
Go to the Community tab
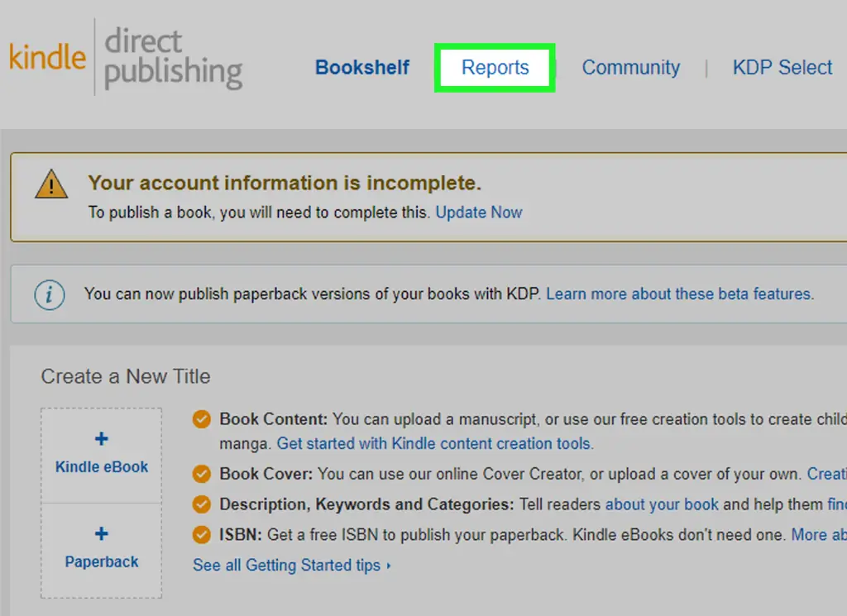click(630, 68)
